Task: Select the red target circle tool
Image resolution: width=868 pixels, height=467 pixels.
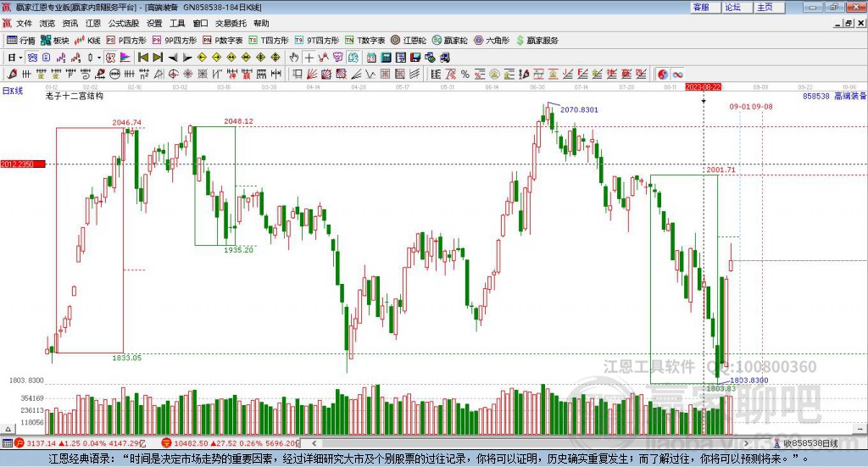Action: 173,74
